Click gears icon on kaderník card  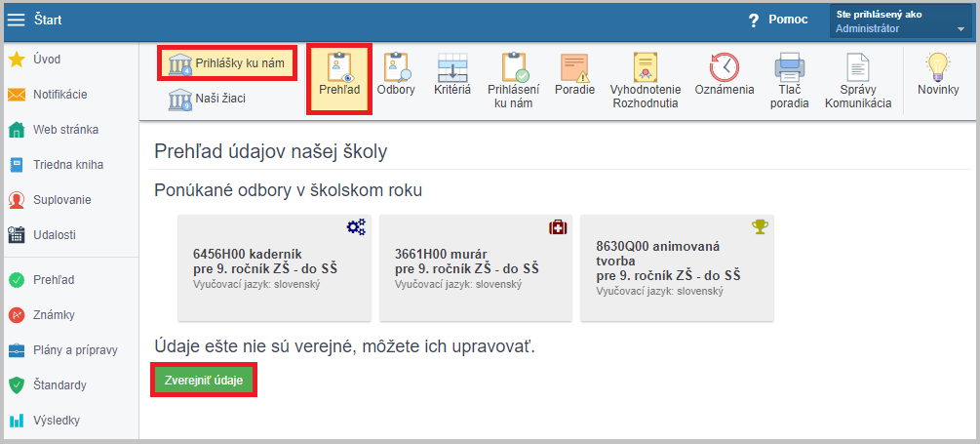click(x=356, y=227)
